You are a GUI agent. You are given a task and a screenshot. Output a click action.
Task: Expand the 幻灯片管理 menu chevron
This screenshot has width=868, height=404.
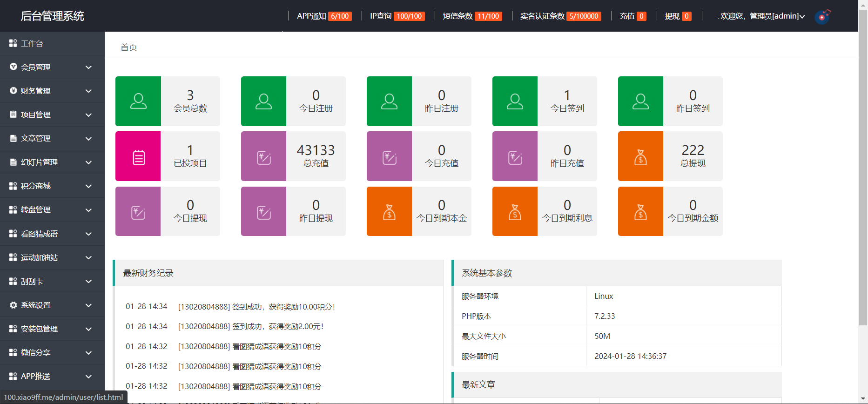click(88, 162)
